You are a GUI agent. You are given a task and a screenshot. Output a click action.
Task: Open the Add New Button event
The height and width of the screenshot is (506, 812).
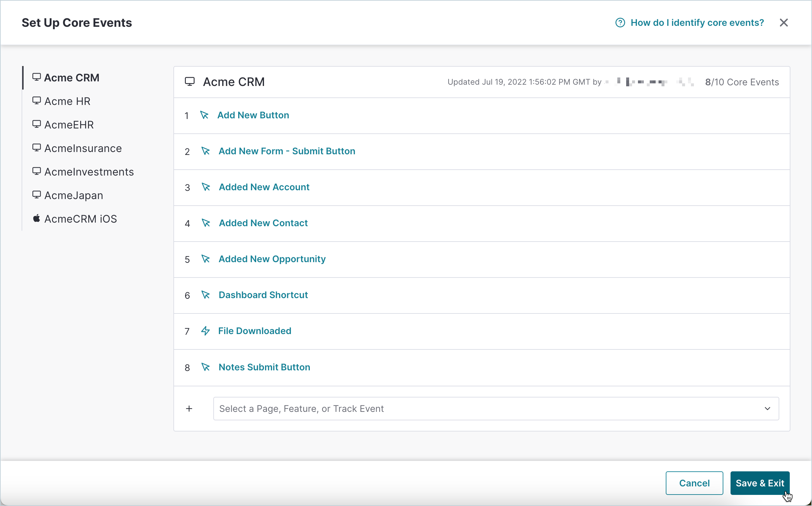[253, 115]
